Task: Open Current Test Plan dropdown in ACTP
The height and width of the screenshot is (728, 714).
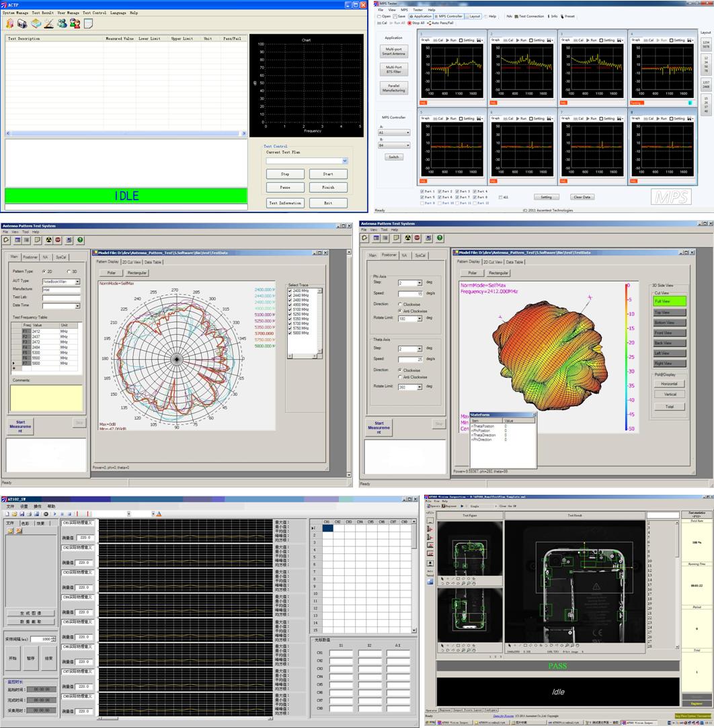Action: click(345, 161)
